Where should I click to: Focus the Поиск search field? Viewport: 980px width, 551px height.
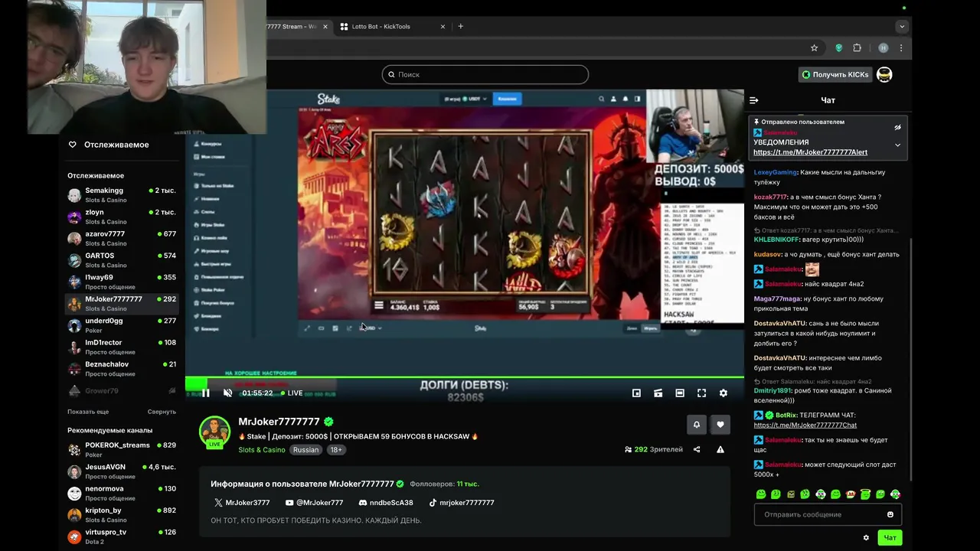point(485,74)
